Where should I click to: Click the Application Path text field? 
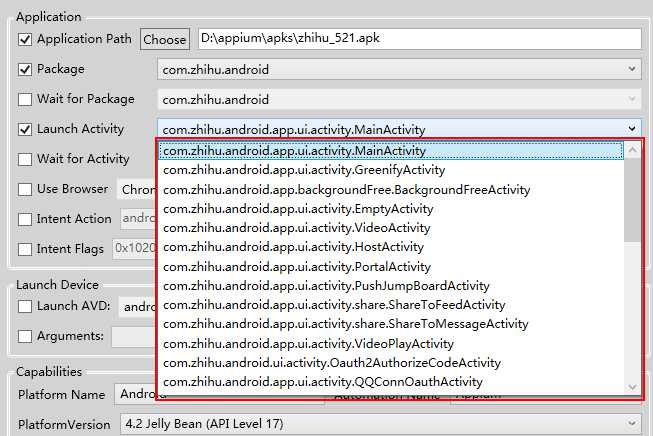pos(420,39)
